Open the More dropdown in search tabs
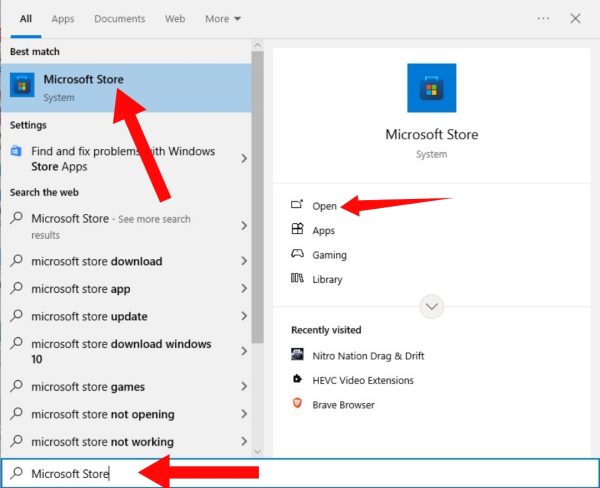 (223, 19)
